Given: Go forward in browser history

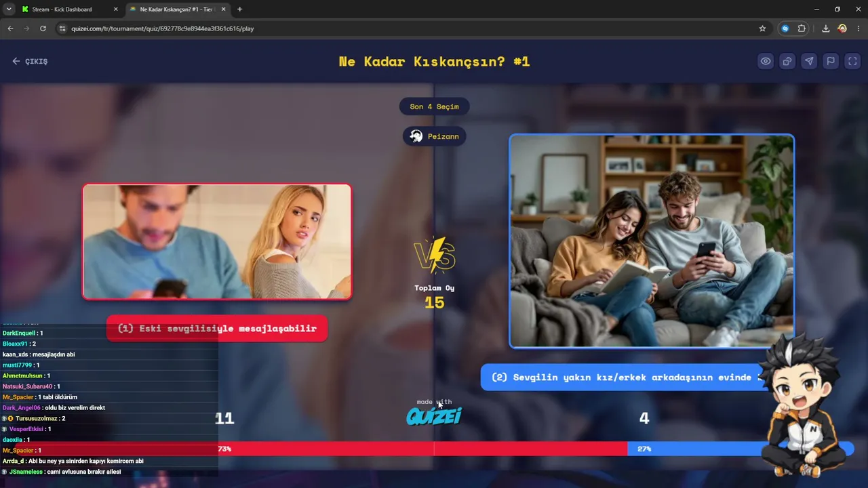Looking at the screenshot, I should [26, 28].
